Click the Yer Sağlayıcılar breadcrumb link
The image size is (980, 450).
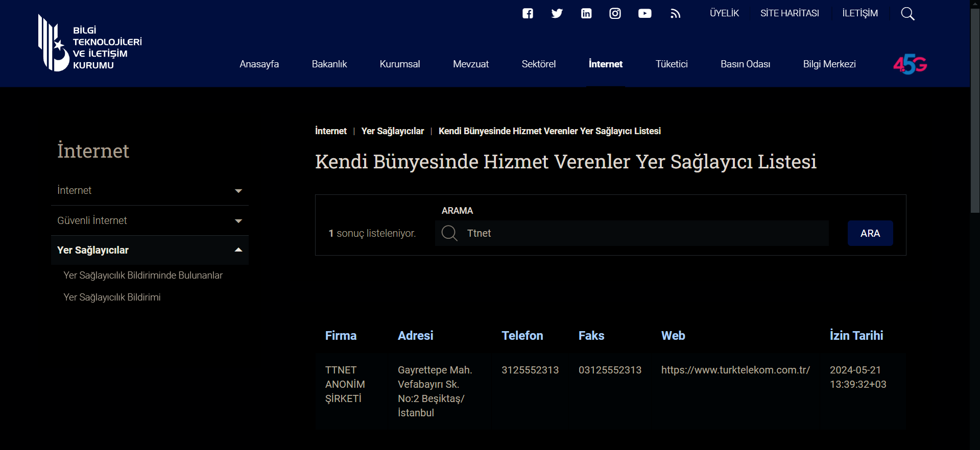click(393, 131)
